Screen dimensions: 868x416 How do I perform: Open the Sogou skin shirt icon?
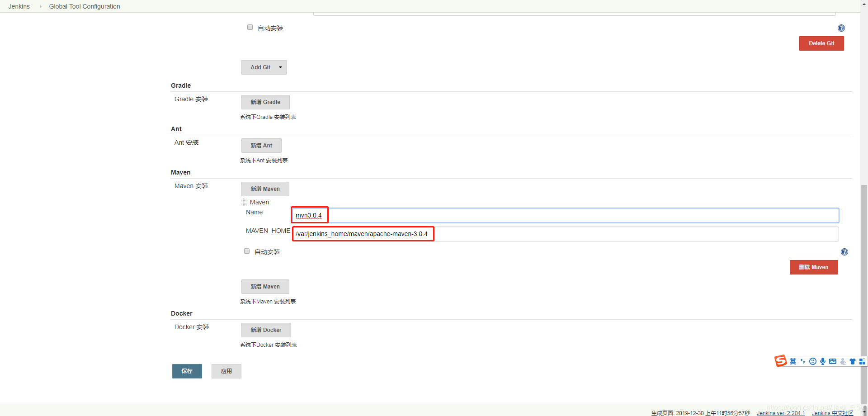coord(853,361)
